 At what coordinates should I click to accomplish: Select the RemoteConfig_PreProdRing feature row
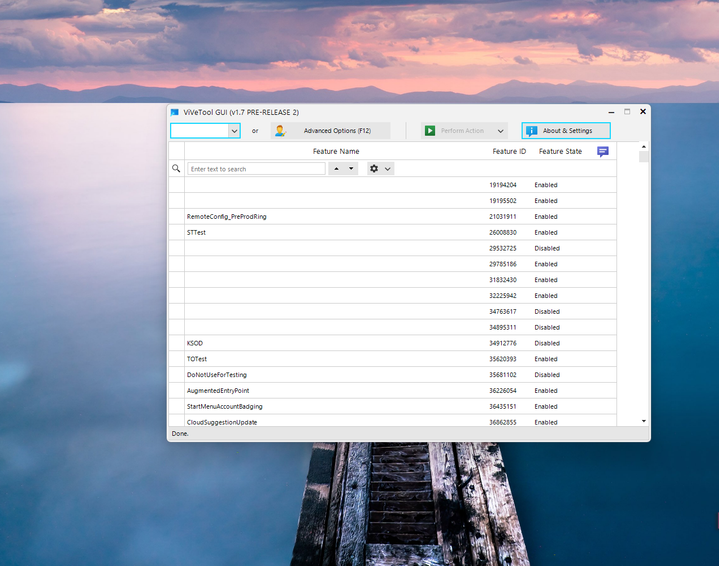coord(227,217)
